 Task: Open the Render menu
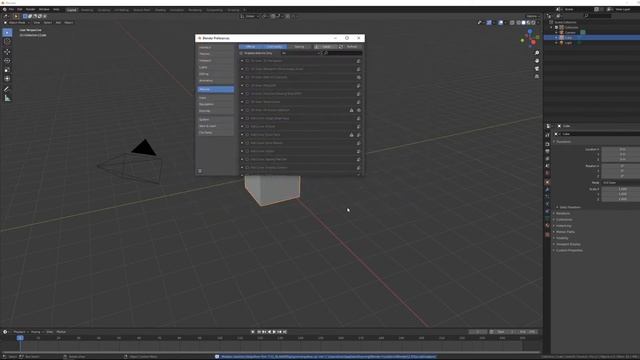[x=30, y=9]
